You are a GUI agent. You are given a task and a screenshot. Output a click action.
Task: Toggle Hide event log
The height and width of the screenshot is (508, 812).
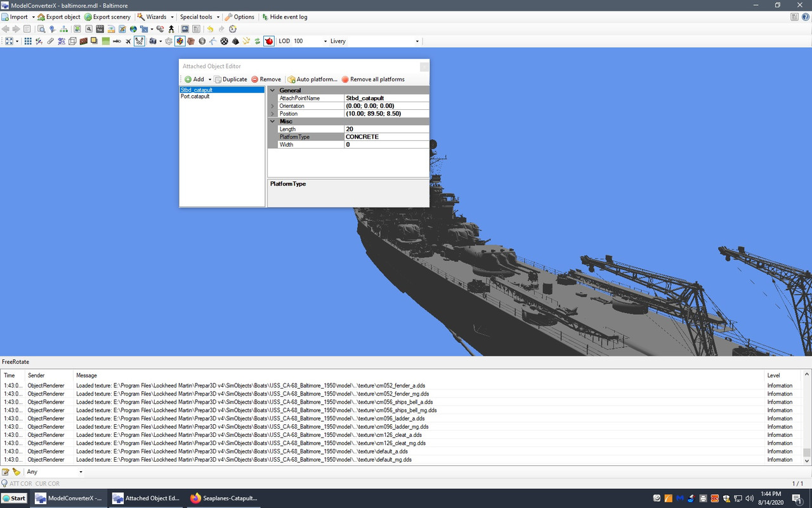pos(284,17)
